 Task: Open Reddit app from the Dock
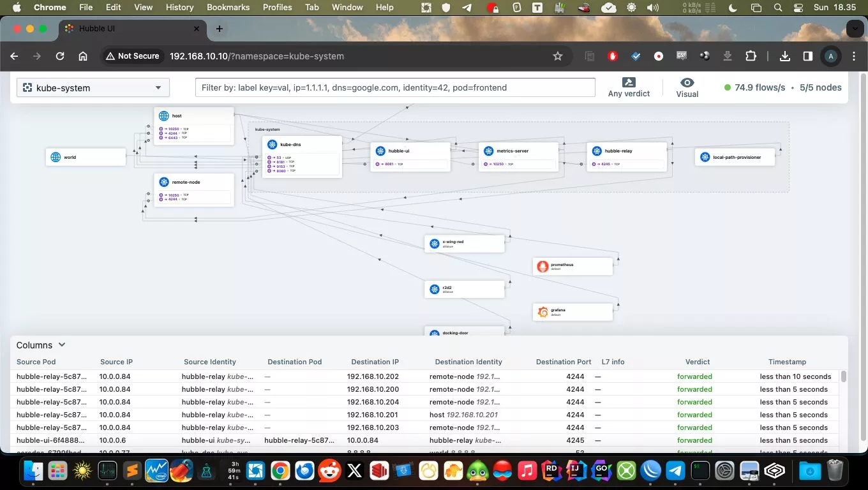[329, 471]
